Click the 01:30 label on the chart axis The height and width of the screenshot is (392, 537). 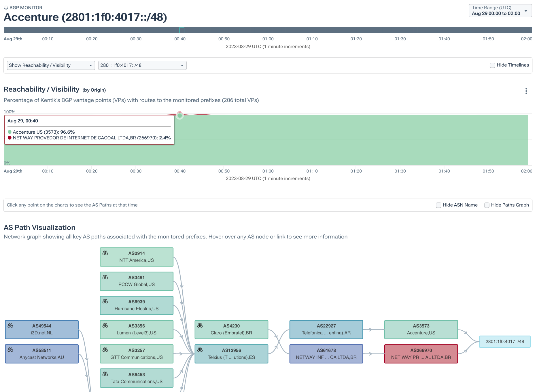pyautogui.click(x=400, y=171)
